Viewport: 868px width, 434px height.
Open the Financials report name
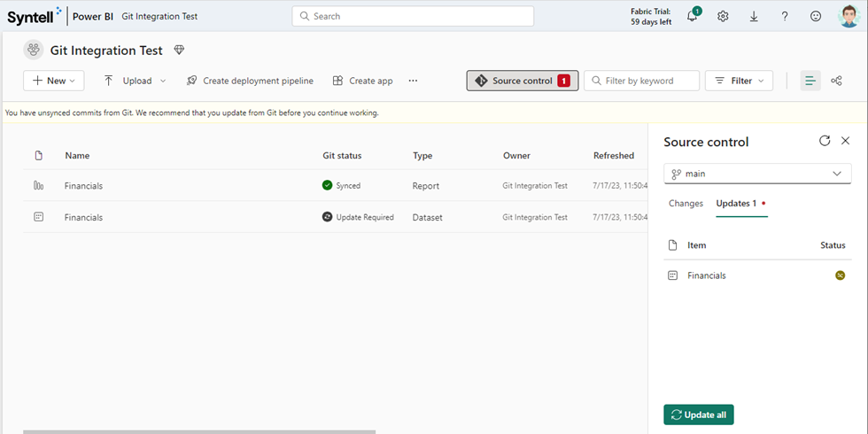point(83,186)
